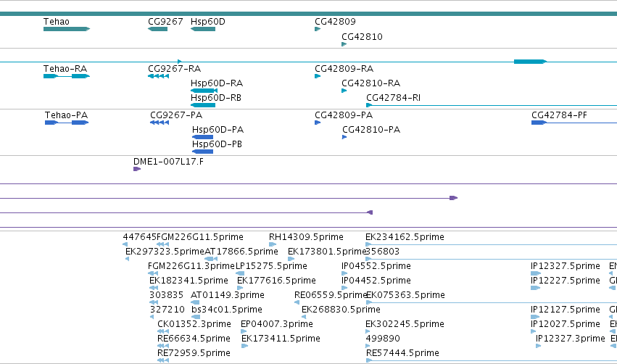
Task: Select the CG42810 gene label
Action: coord(362,37)
